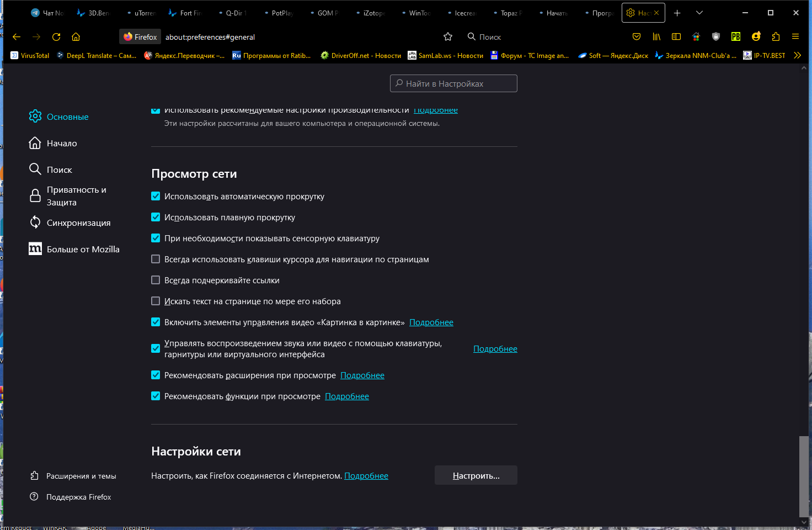Viewport: 812px width, 530px height.
Task: Enable Всегда подчеркивайте ссылки checkbox
Action: tap(156, 280)
